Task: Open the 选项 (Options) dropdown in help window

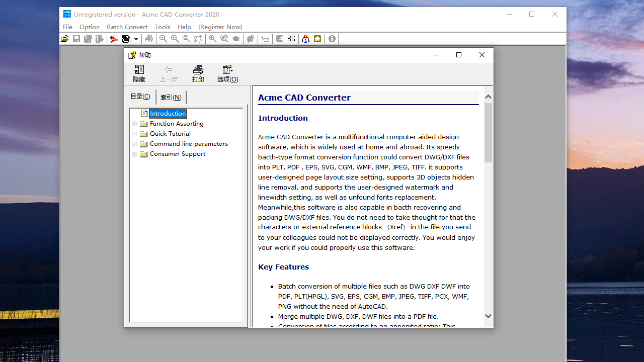Action: tap(227, 73)
